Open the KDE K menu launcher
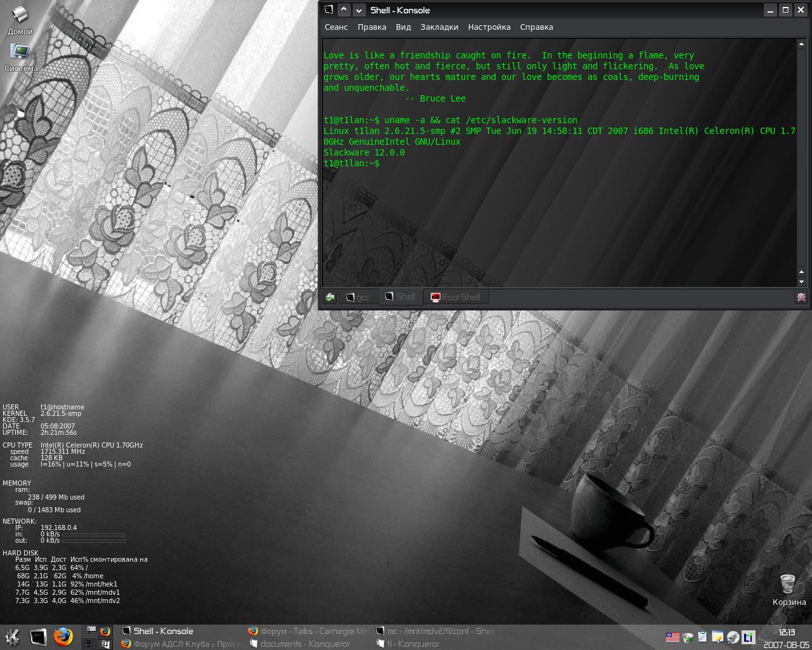Viewport: 812px width, 650px height. click(x=13, y=637)
